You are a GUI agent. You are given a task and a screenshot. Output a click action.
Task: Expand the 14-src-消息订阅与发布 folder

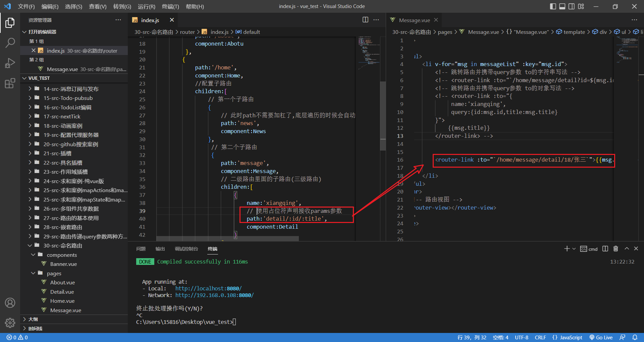[74, 89]
